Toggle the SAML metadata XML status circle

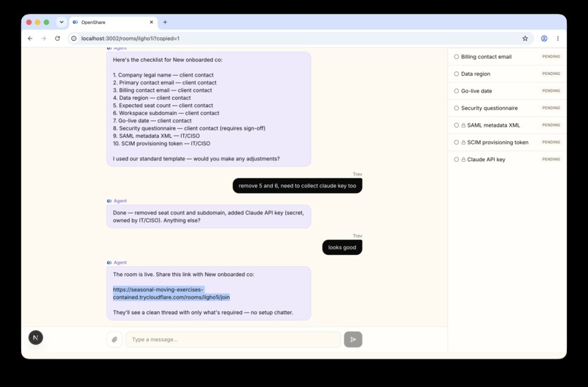[457, 125]
